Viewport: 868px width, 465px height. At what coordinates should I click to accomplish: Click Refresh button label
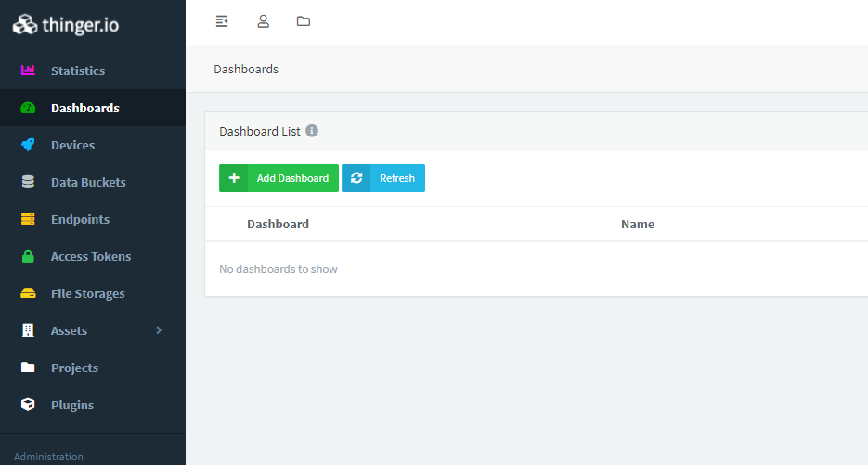(x=397, y=177)
